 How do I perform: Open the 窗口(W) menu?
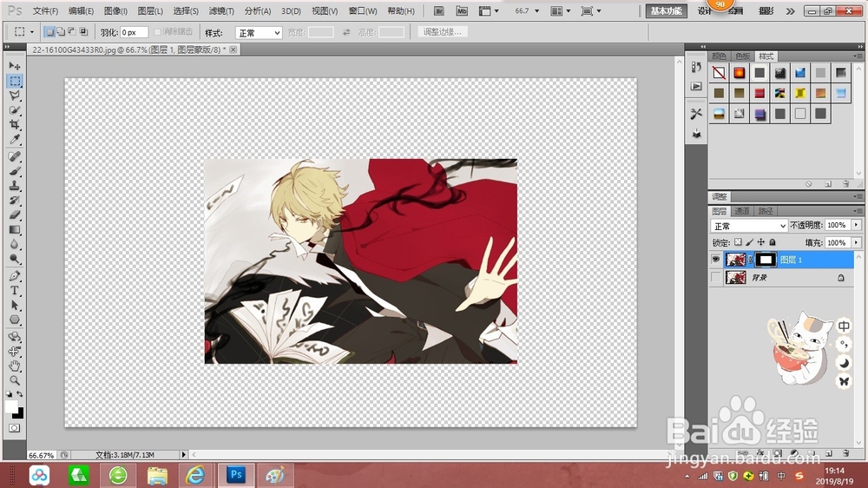click(363, 11)
